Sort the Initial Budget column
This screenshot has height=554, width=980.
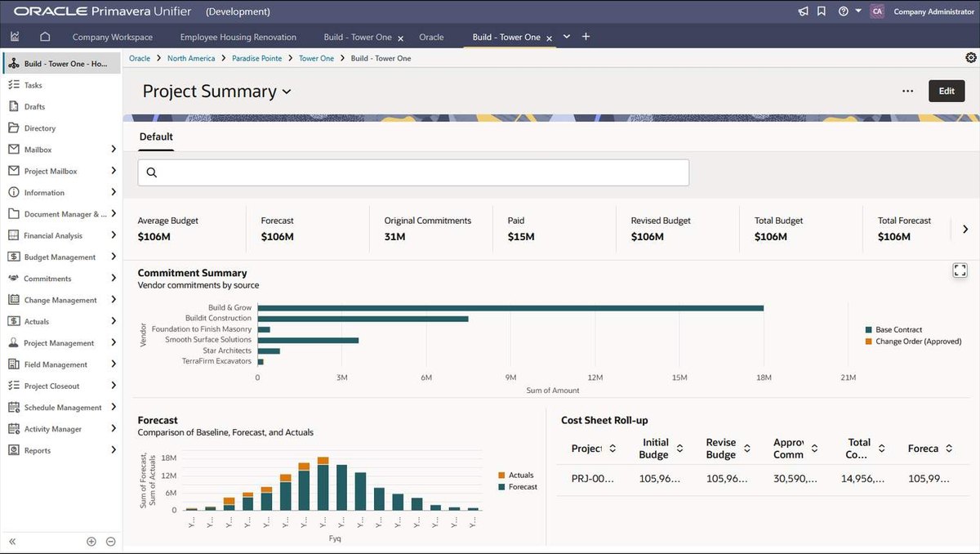tap(680, 449)
